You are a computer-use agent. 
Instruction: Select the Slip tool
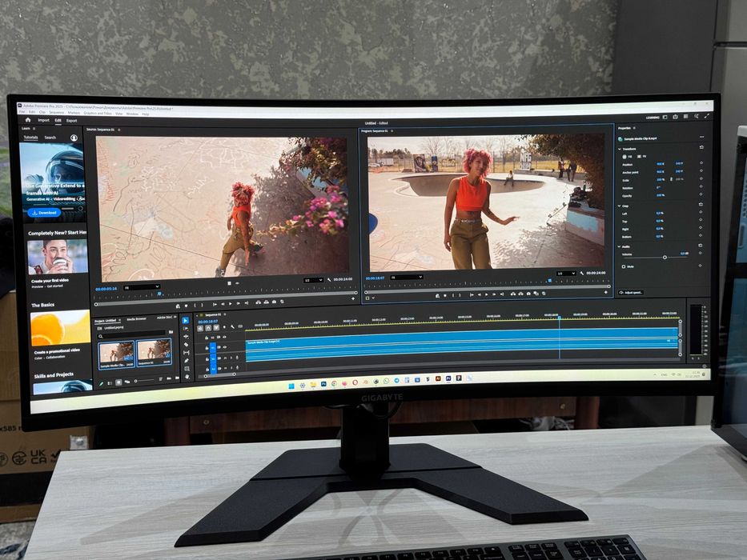point(187,353)
